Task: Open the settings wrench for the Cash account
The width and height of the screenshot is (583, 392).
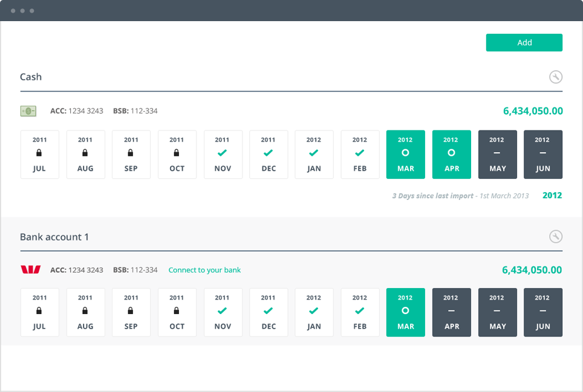Action: point(555,77)
